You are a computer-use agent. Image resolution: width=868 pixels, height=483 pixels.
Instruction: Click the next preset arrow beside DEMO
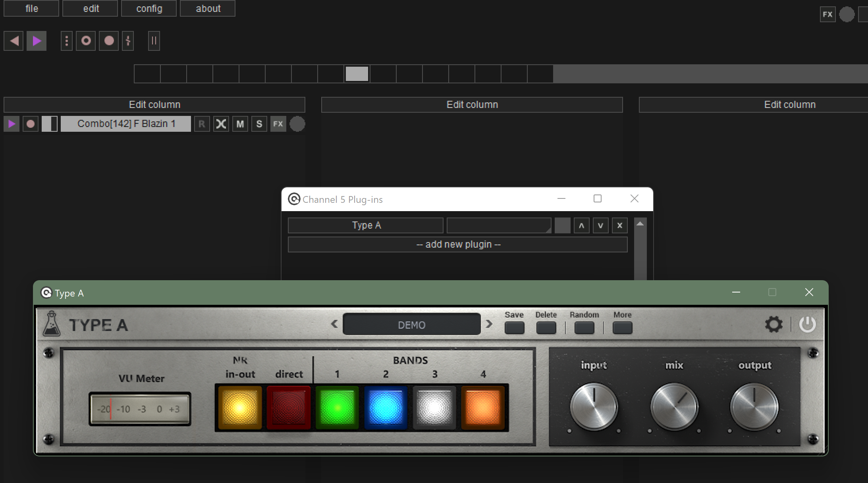click(489, 324)
